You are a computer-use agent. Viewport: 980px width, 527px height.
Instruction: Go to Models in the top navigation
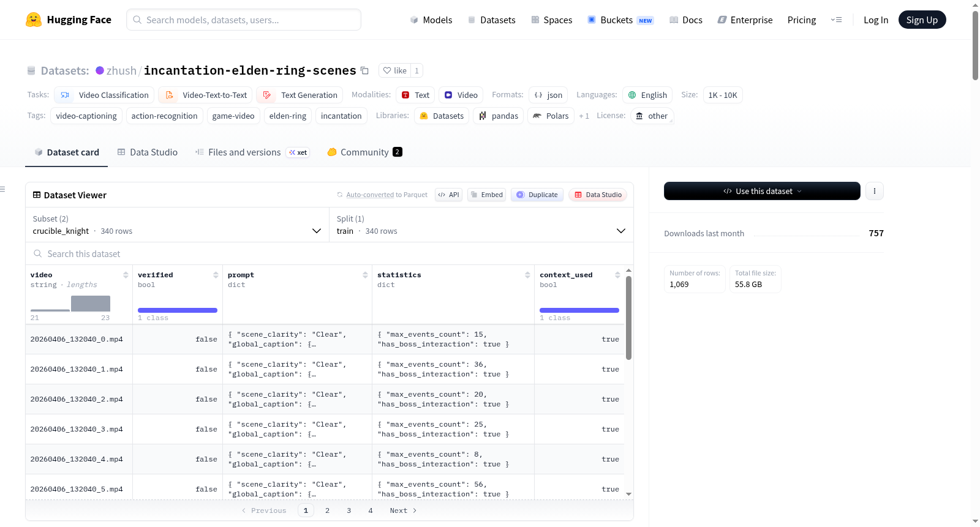(x=431, y=20)
